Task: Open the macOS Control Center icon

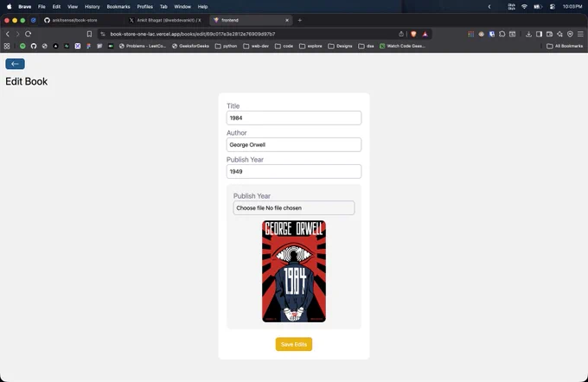Action: 552,6
